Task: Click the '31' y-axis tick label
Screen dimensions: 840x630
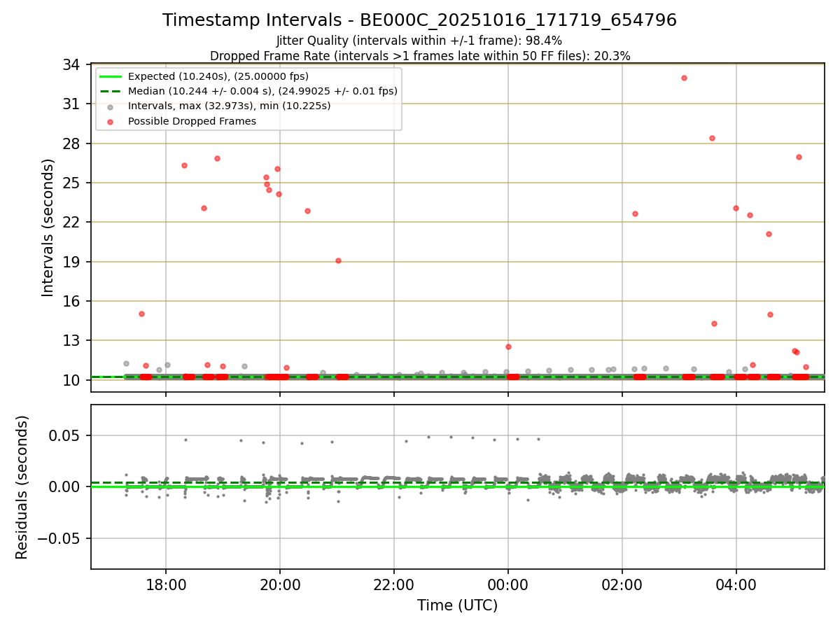Action: [x=71, y=104]
